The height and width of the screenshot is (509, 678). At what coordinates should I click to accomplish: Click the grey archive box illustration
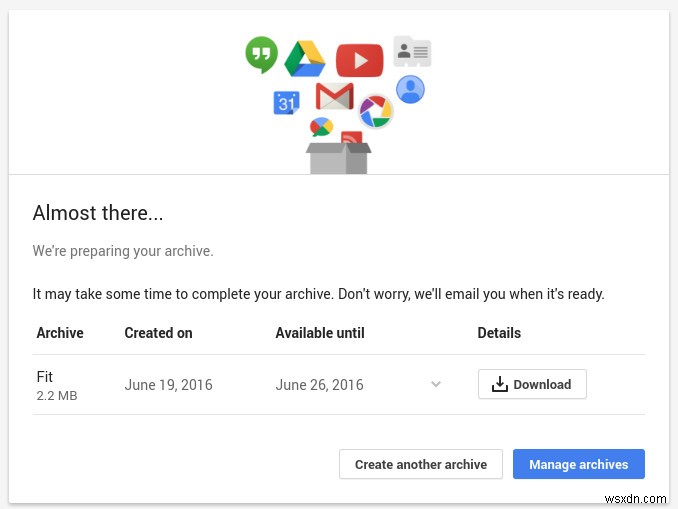click(339, 159)
